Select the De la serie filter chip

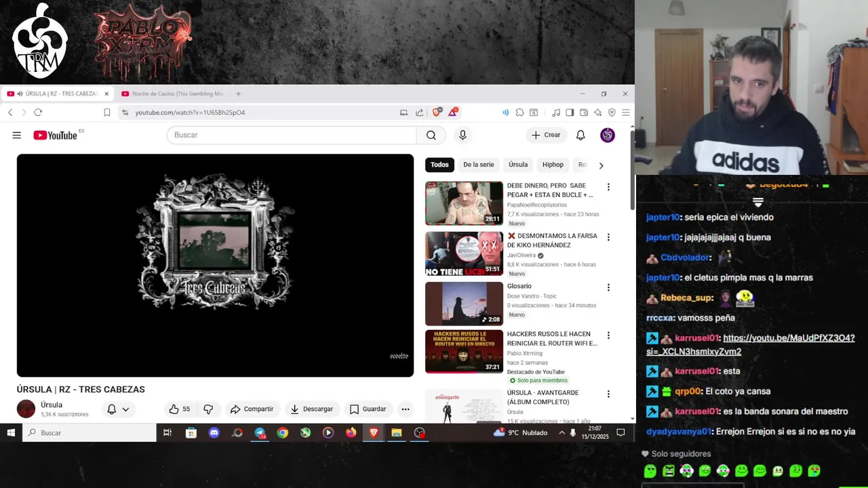point(478,165)
